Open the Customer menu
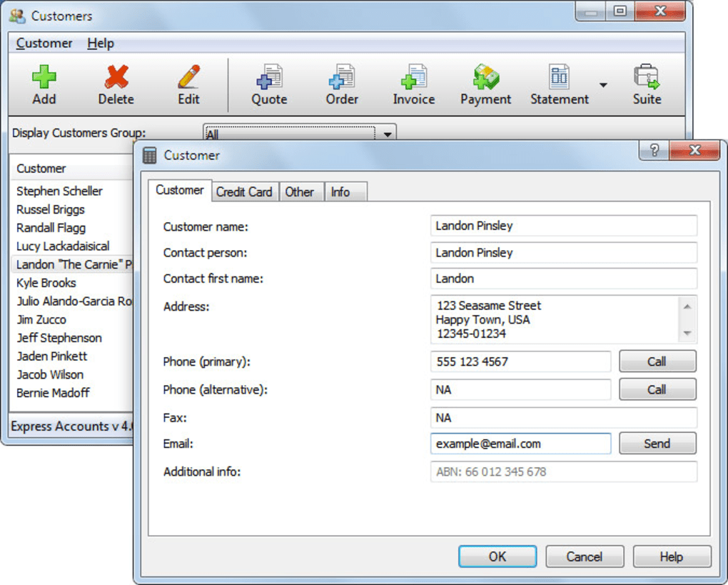The height and width of the screenshot is (585, 728). tap(44, 44)
